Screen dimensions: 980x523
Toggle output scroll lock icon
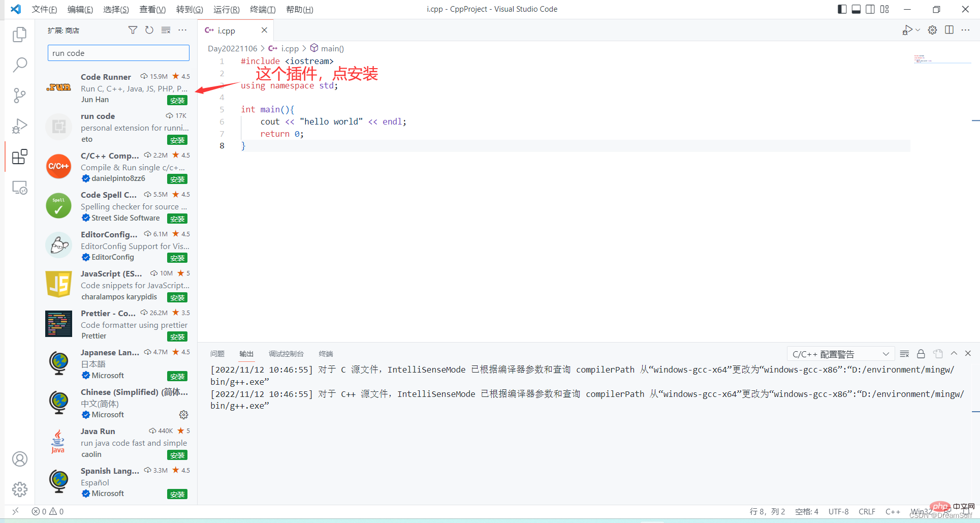(921, 354)
